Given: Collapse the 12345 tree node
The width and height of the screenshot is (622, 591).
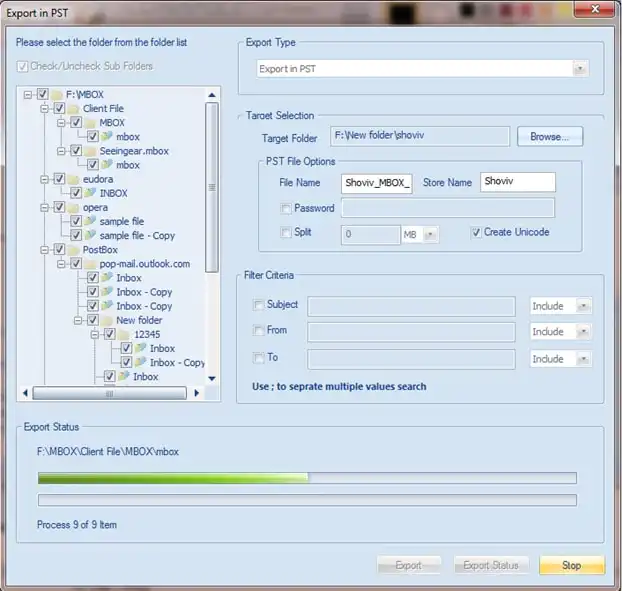Looking at the screenshot, I should tap(95, 334).
